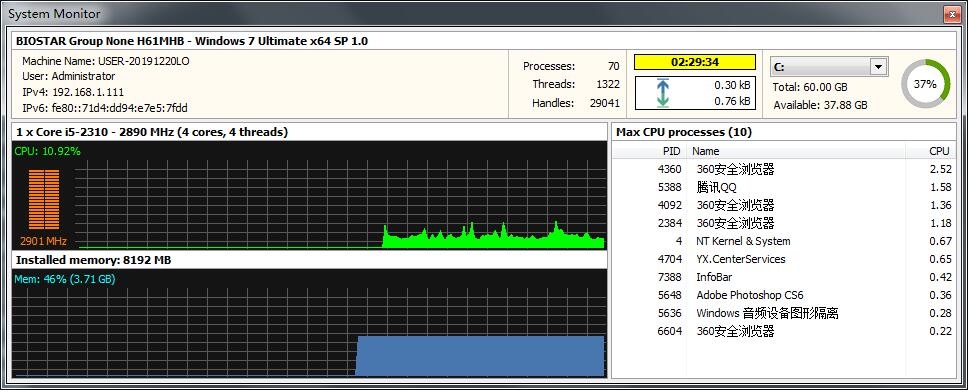Select the 腾讯QQ process row
This screenshot has height=390, width=968.
click(783, 187)
